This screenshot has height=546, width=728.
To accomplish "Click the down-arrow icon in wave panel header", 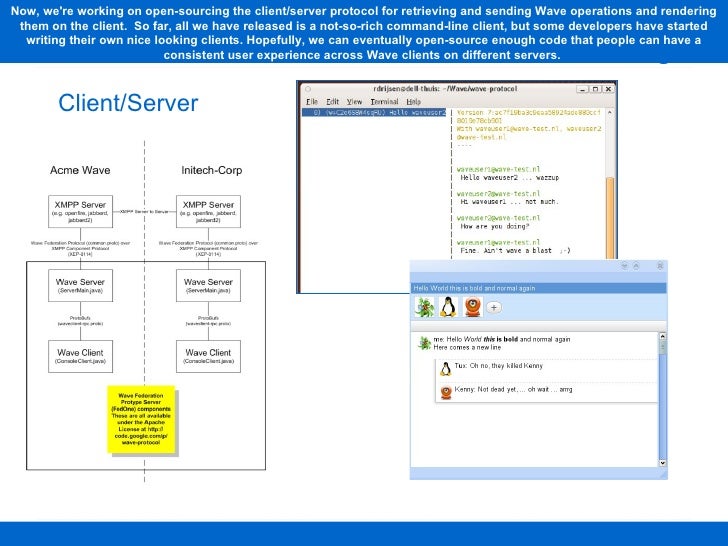I will tap(624, 266).
